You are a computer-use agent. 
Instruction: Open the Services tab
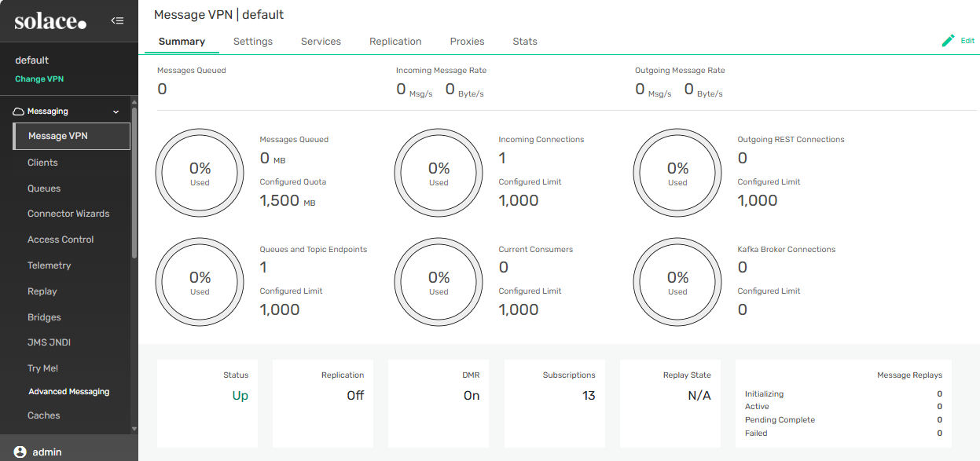(321, 42)
